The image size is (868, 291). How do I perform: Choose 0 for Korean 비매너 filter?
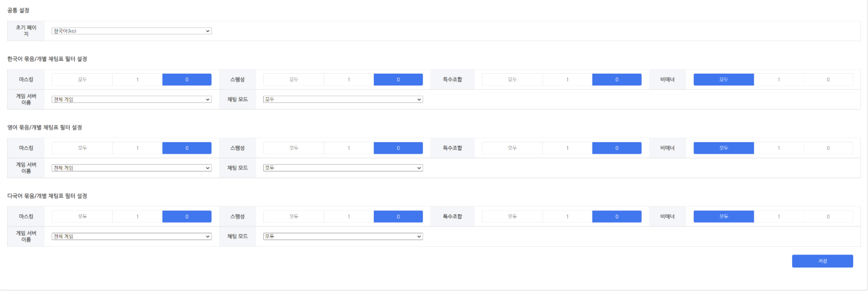(828, 79)
